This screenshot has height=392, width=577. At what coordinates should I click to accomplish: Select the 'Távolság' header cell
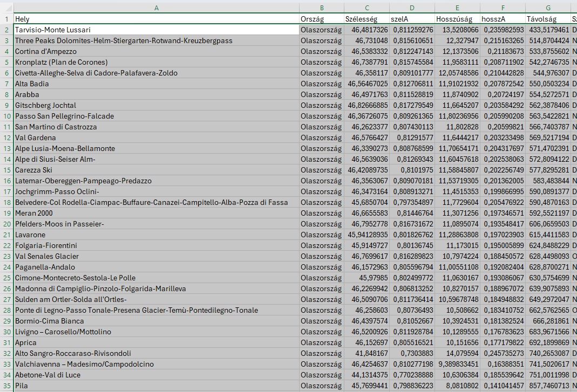(548, 19)
